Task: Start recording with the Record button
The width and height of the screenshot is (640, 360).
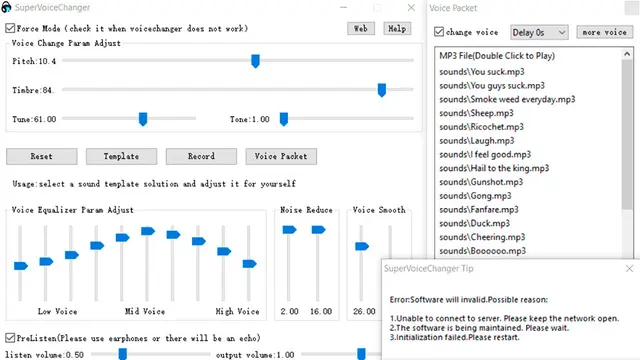Action: pos(201,156)
